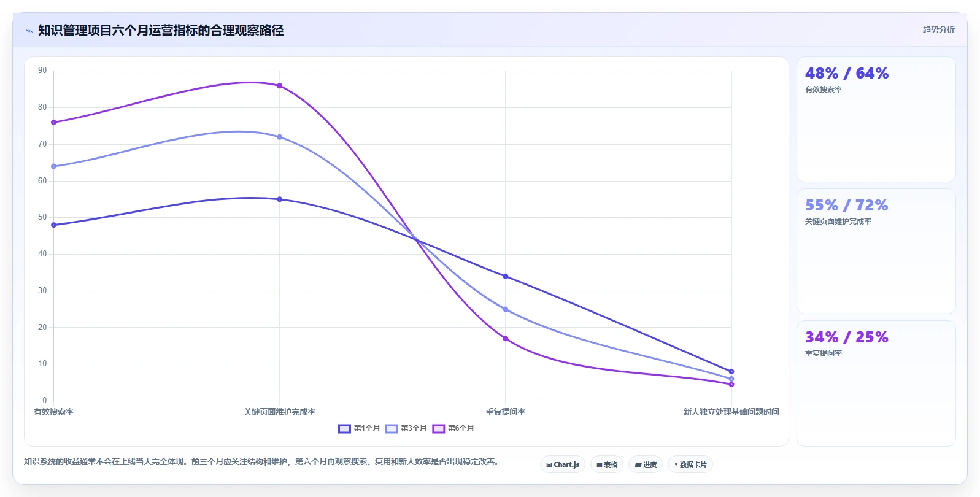Open the 34% / 25% 重复提问率 card

(876, 383)
